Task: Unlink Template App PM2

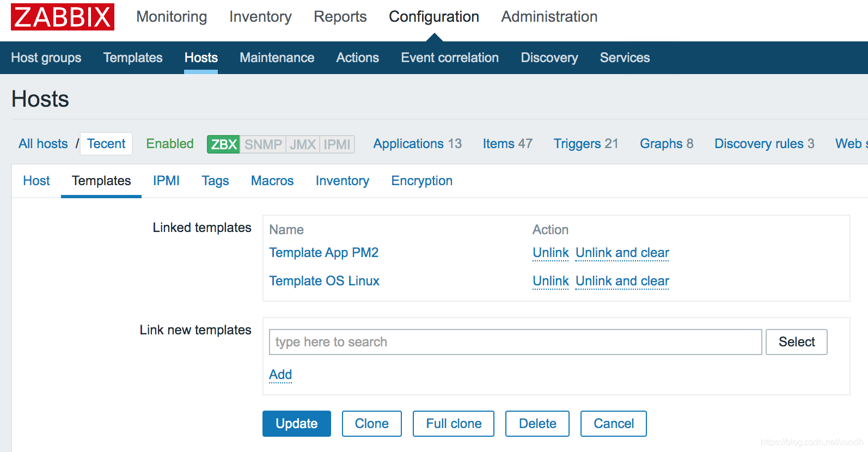Action: (551, 253)
